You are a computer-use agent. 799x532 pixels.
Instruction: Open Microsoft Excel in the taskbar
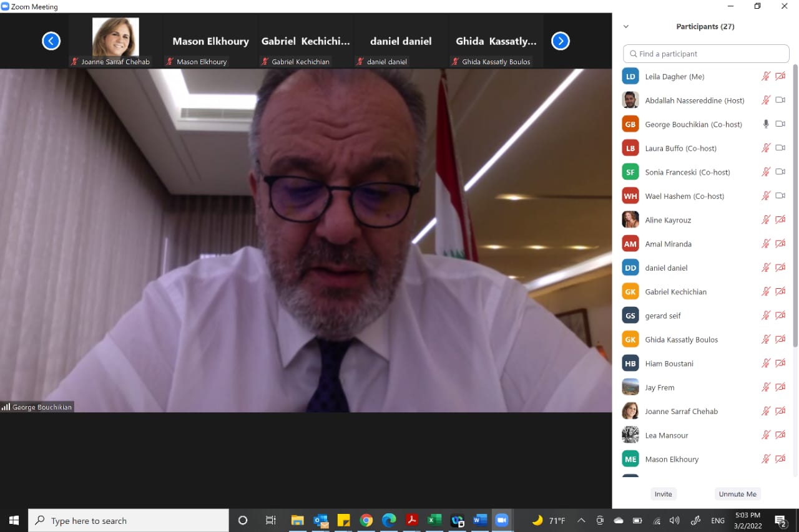[434, 520]
